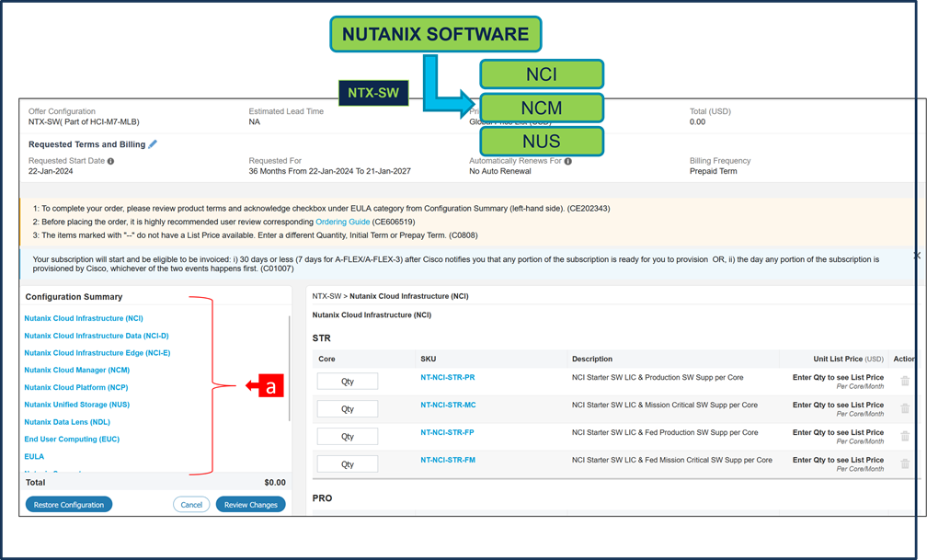Open the EULA category
927x560 pixels.
tap(34, 456)
